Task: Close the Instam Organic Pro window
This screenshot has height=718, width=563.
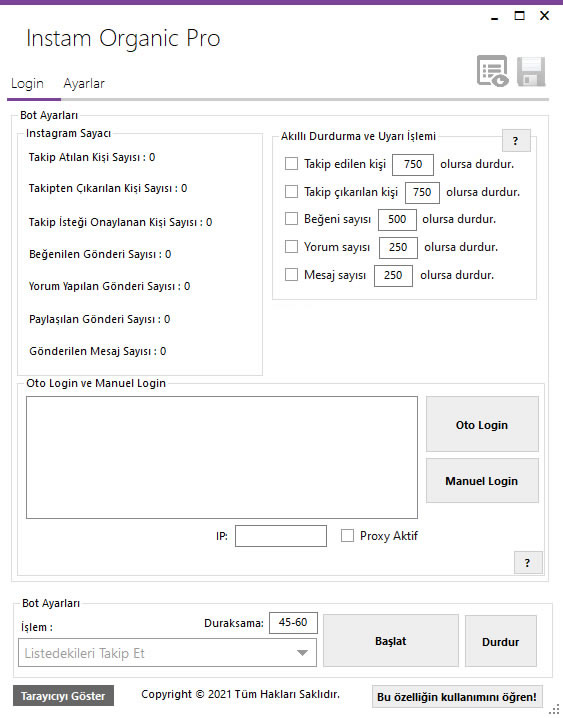Action: click(x=544, y=16)
